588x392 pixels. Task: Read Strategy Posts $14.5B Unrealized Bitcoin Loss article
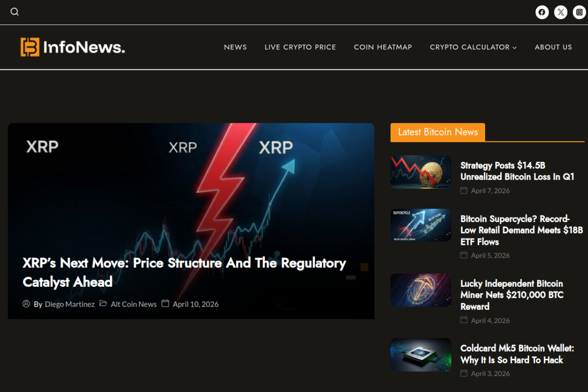coord(517,171)
